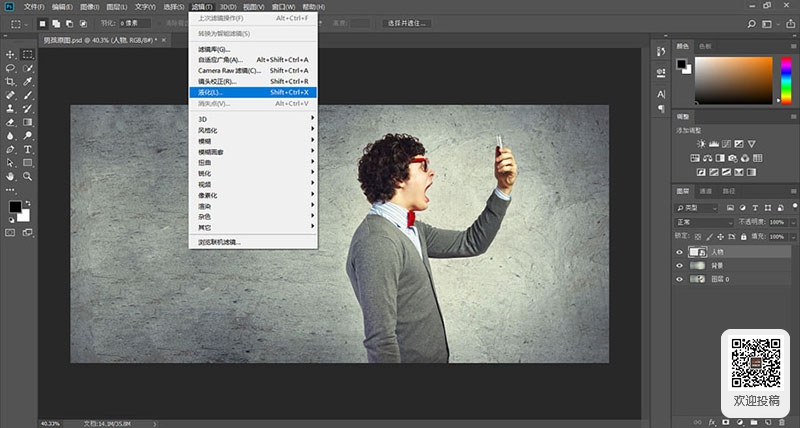Screen dimensions: 800x428
Task: Select the Crop tool
Action: click(x=10, y=82)
